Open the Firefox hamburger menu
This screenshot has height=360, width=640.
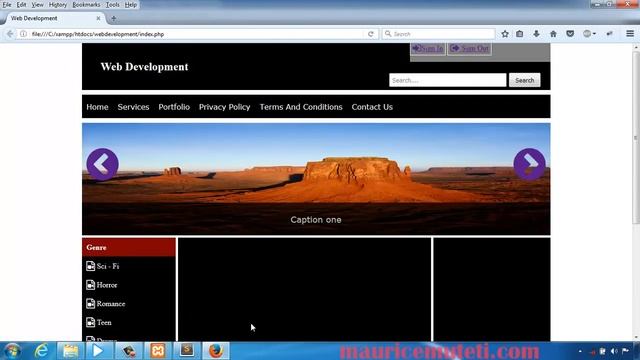[630, 34]
